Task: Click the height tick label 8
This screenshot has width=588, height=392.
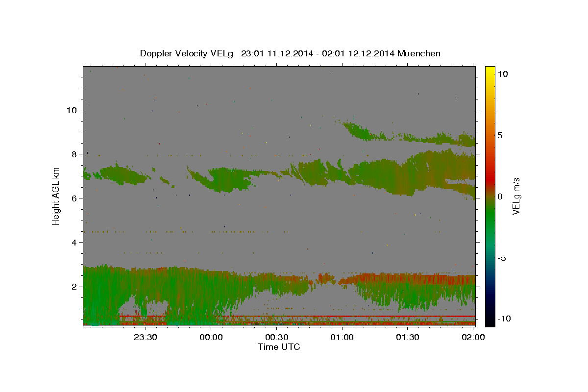Action: pyautogui.click(x=74, y=154)
